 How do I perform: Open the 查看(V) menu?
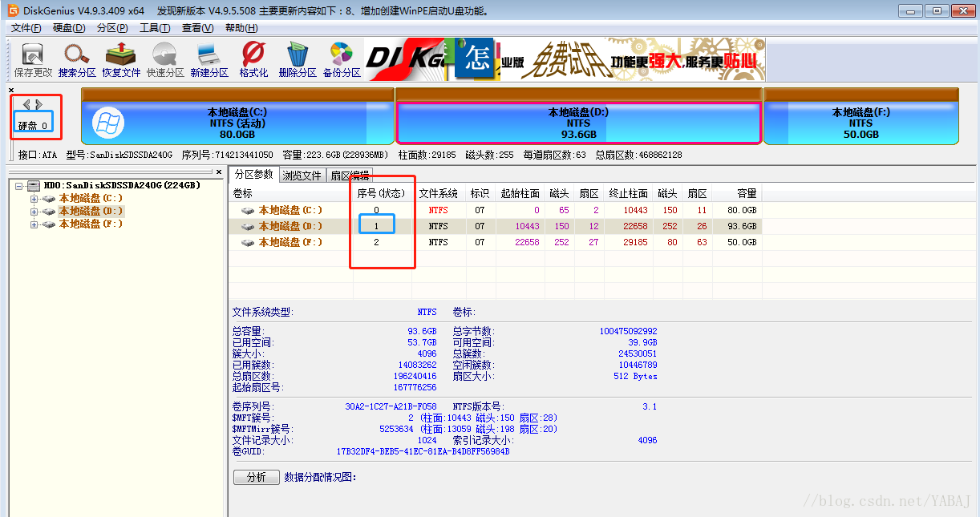point(197,27)
